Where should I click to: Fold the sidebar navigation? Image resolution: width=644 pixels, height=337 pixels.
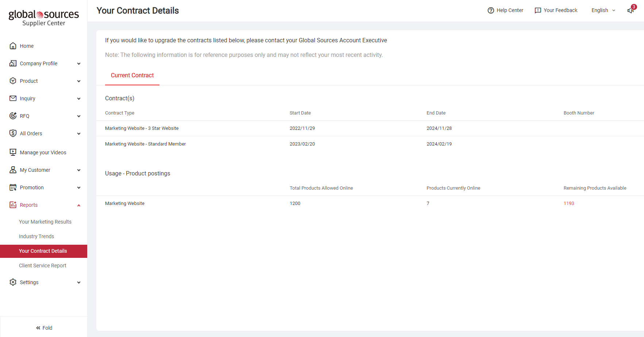pos(44,328)
